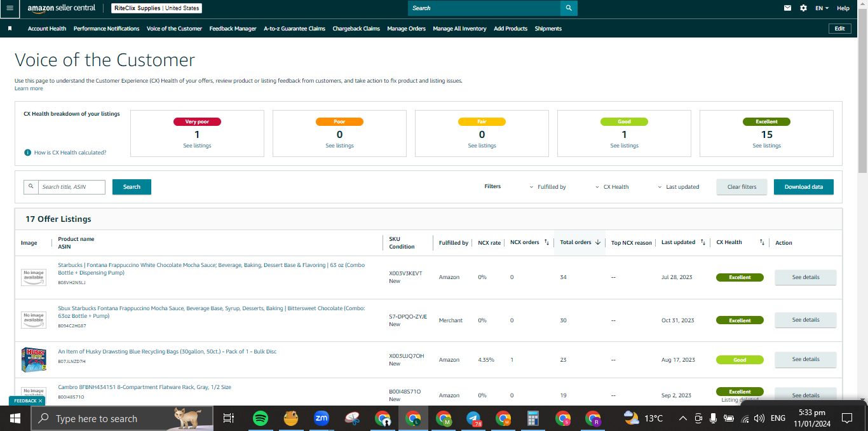This screenshot has width=868, height=431.
Task: Click the bookmark flag icon
Action: [x=10, y=29]
